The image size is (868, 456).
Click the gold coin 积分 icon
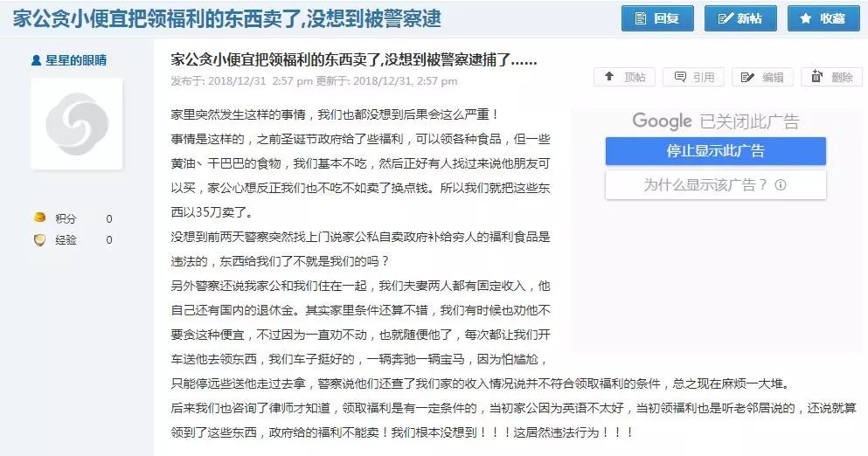point(40,218)
